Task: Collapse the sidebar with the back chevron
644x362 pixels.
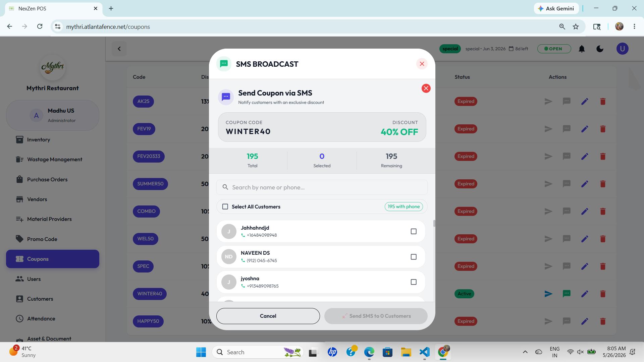Action: 119,49
